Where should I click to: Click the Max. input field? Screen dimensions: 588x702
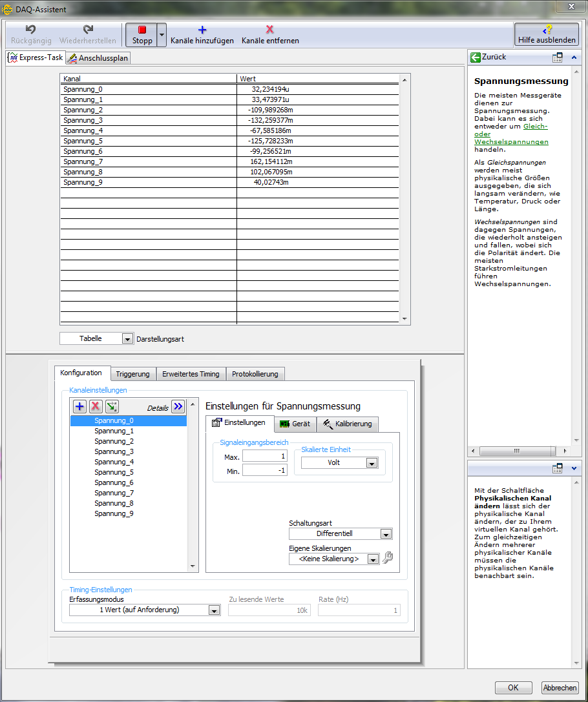coord(265,456)
